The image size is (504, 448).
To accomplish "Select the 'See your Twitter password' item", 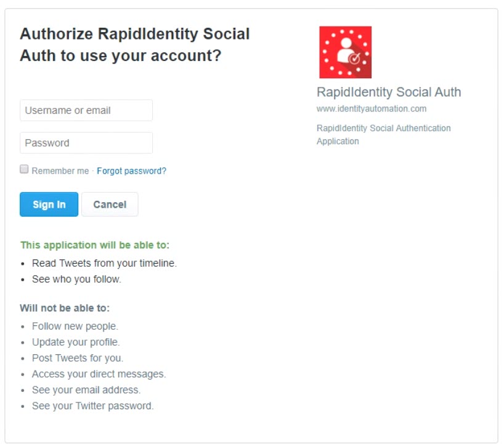I will [x=92, y=406].
